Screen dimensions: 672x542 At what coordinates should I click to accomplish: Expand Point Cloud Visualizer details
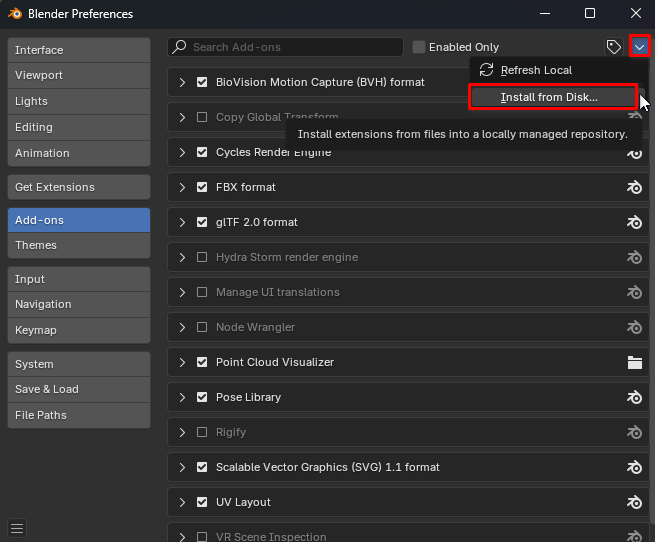(x=182, y=362)
